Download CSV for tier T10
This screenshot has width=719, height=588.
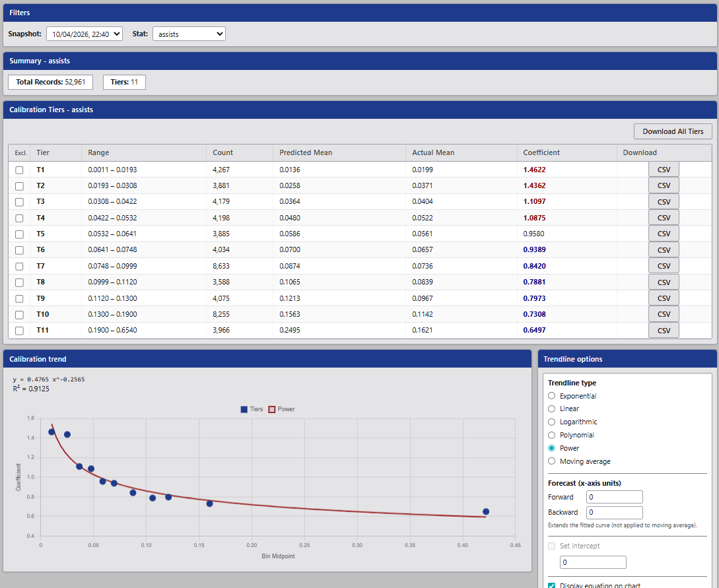pos(664,314)
